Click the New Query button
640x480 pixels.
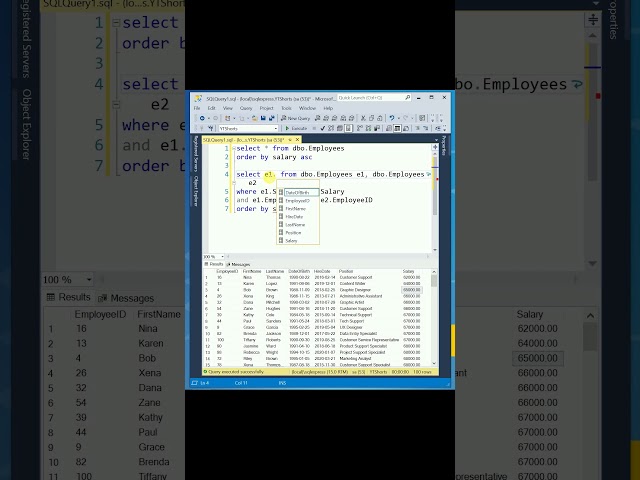click(295, 118)
